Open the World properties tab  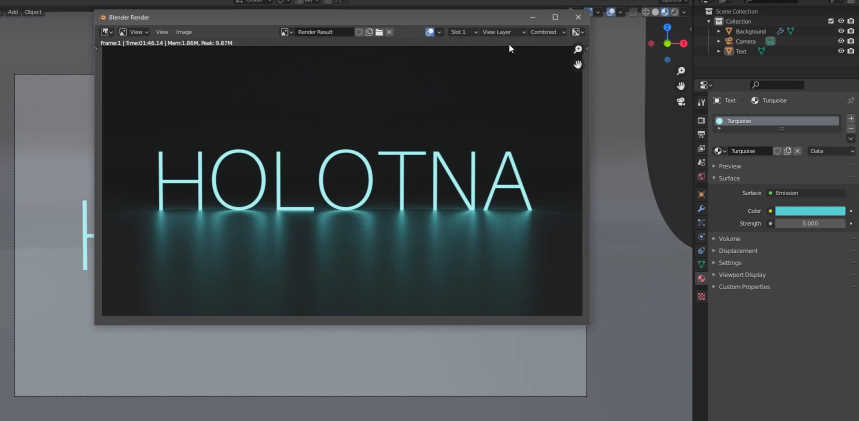pyautogui.click(x=701, y=177)
